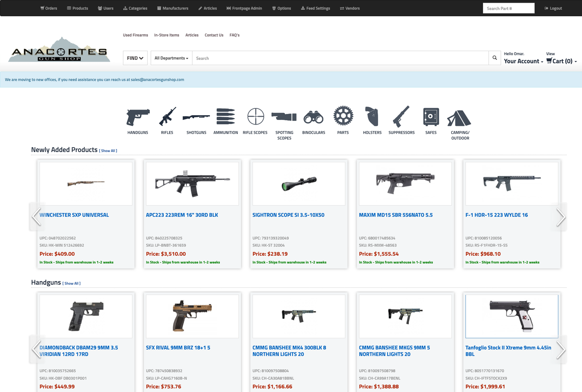
Task: Open Options in the admin bar
Action: (x=281, y=8)
